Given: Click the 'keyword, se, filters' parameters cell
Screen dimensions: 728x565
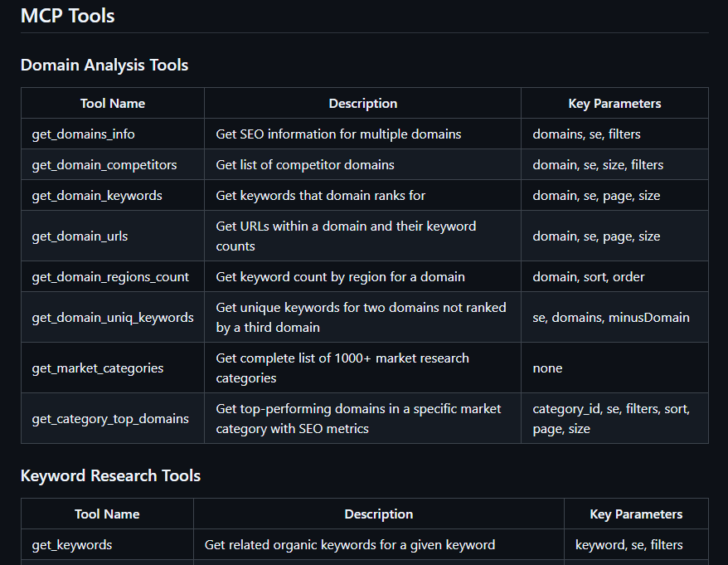Looking at the screenshot, I should (x=636, y=544).
